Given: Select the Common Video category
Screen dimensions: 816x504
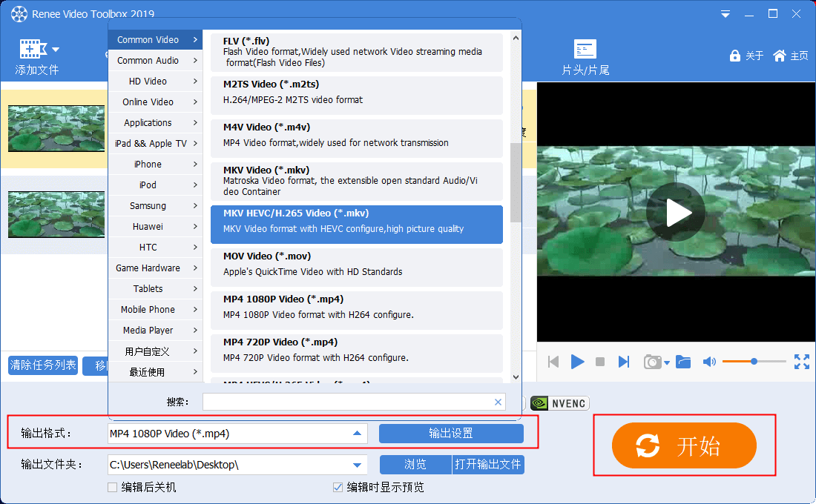Looking at the screenshot, I should tap(155, 39).
